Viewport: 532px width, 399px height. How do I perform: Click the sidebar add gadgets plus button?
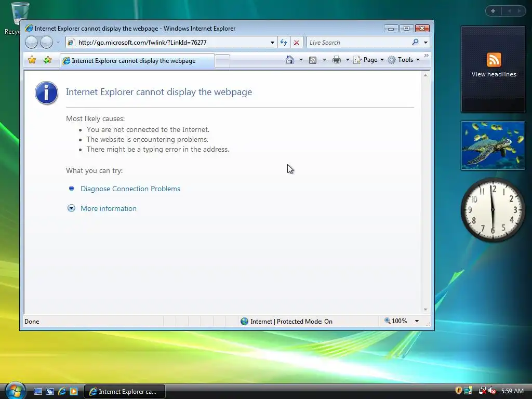[493, 11]
